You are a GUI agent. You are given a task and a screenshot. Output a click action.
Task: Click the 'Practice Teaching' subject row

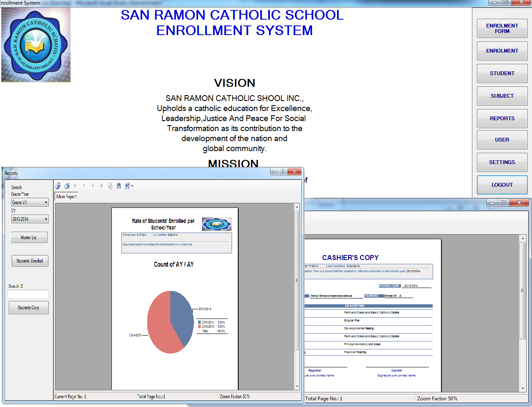pyautogui.click(x=355, y=352)
